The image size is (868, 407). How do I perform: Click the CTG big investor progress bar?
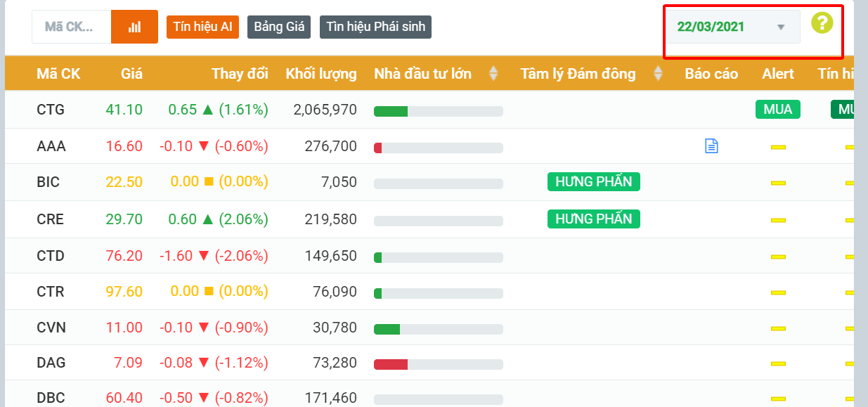pos(438,111)
